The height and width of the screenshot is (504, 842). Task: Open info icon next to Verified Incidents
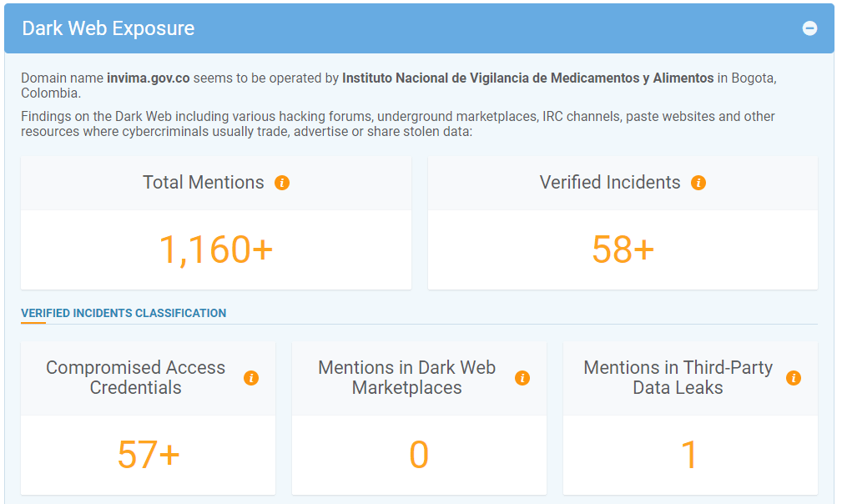pos(698,183)
